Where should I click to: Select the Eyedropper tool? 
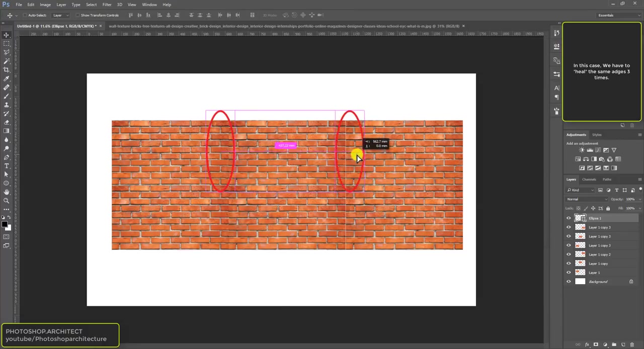pos(7,78)
